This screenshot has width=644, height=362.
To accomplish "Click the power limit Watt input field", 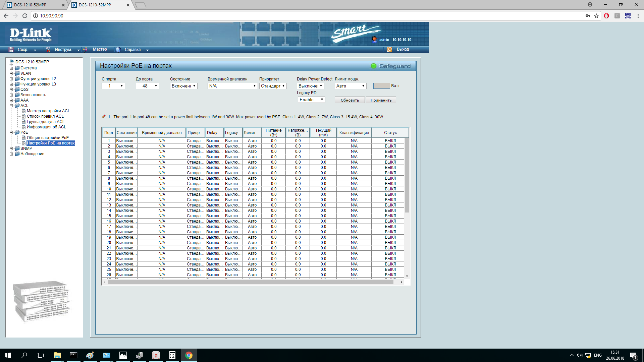I will click(381, 86).
